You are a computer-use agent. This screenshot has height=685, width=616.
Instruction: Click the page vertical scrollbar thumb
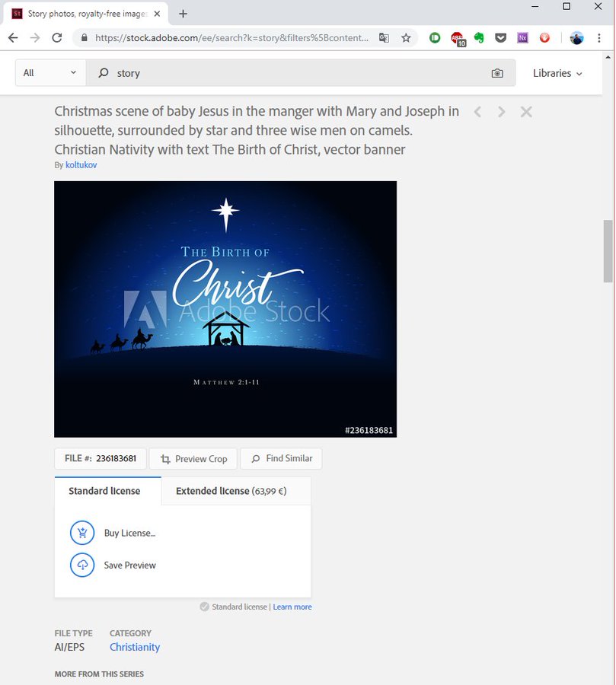coord(608,251)
